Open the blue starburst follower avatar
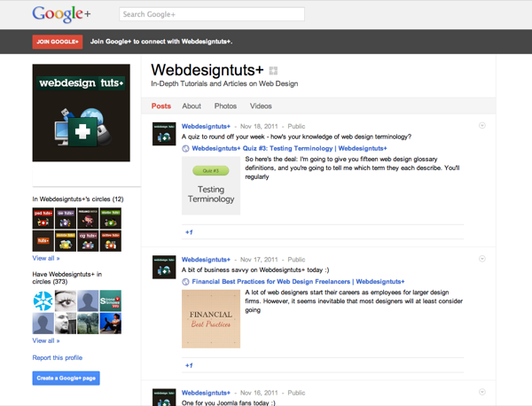This screenshot has width=532, height=406. click(x=43, y=301)
